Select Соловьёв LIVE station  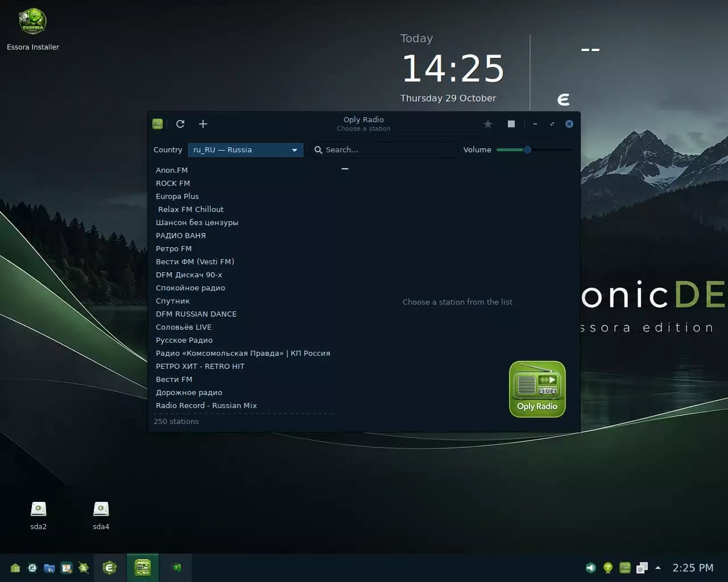pos(243,327)
